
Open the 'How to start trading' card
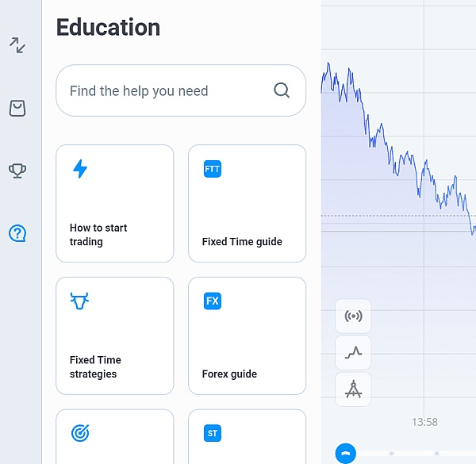115,204
